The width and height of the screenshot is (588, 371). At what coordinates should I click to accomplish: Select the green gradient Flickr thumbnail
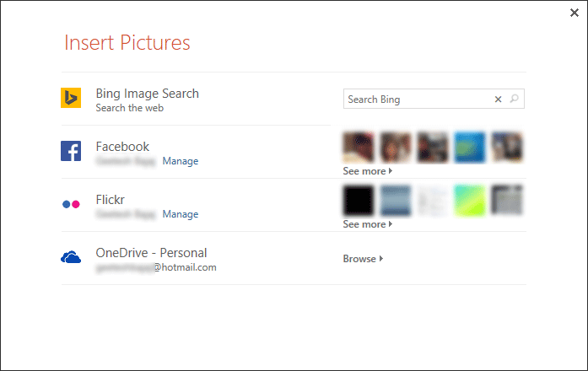point(470,200)
